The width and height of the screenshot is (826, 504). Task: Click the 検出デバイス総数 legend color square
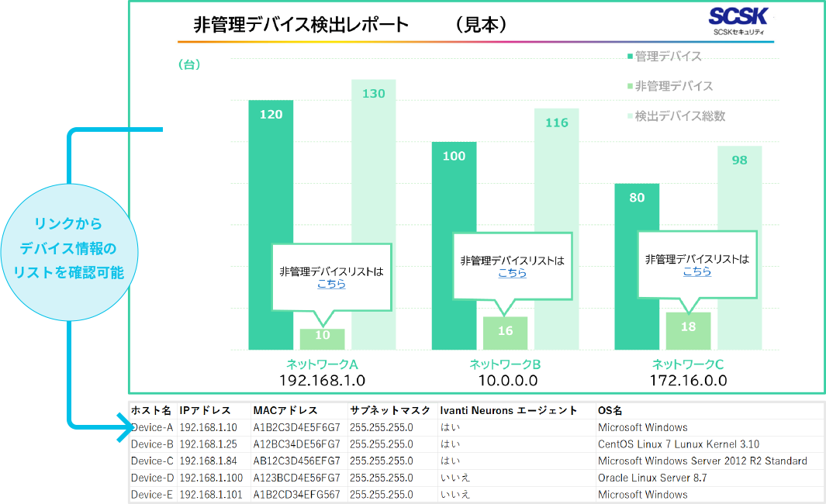tap(630, 116)
